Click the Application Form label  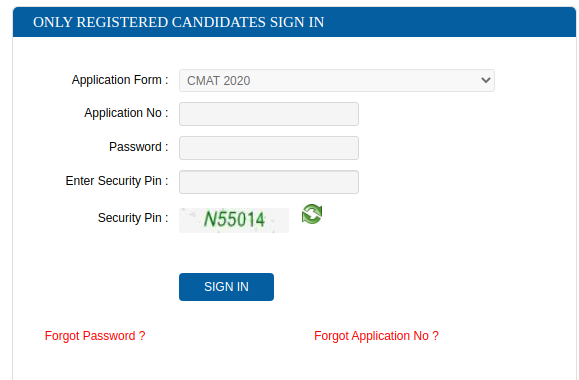[120, 80]
